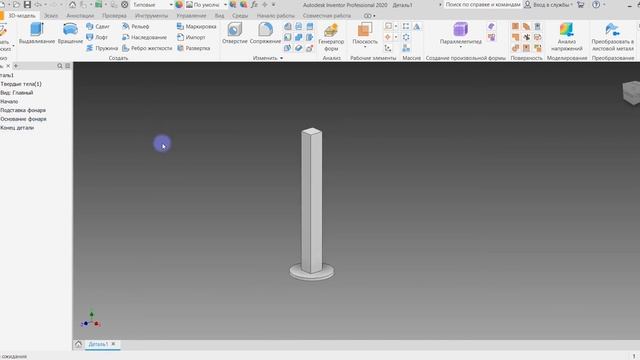Click the appearance color wheel icon

(x=179, y=4)
